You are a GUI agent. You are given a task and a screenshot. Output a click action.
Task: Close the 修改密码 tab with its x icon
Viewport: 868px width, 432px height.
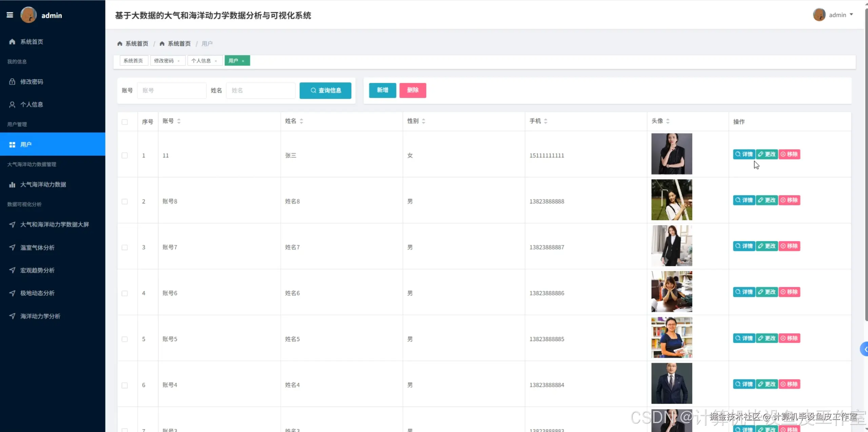tap(179, 61)
